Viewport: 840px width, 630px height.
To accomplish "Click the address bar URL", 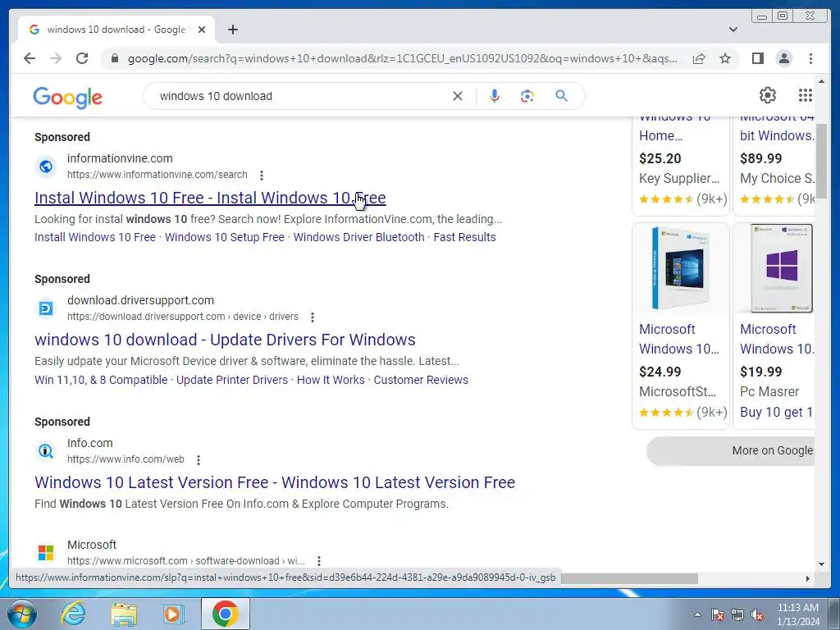I will tap(402, 58).
